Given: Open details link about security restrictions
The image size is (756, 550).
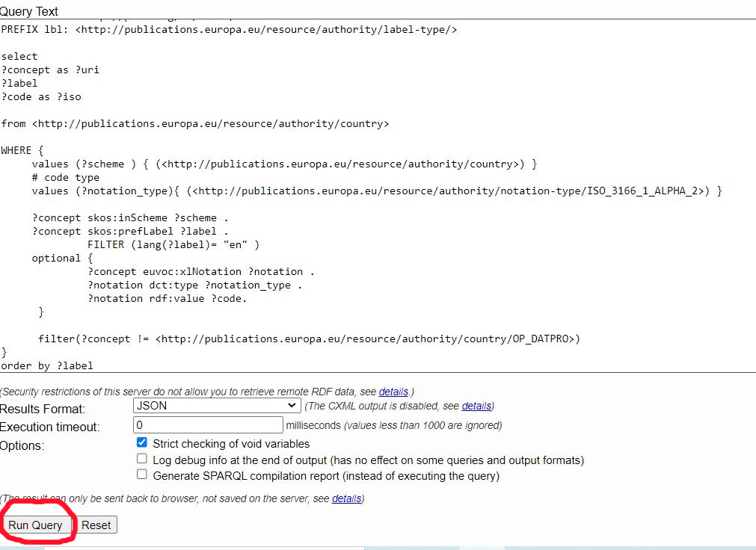Looking at the screenshot, I should pos(393,392).
